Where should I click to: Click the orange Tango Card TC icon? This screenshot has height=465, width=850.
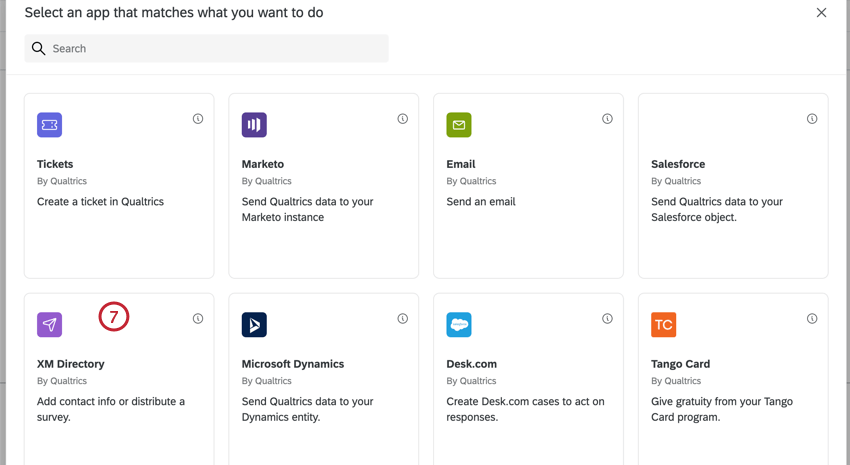point(664,325)
